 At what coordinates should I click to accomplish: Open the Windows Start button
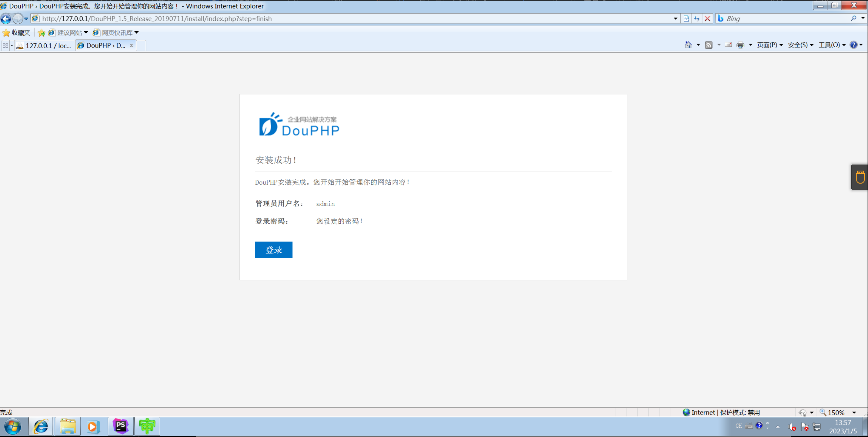click(13, 427)
